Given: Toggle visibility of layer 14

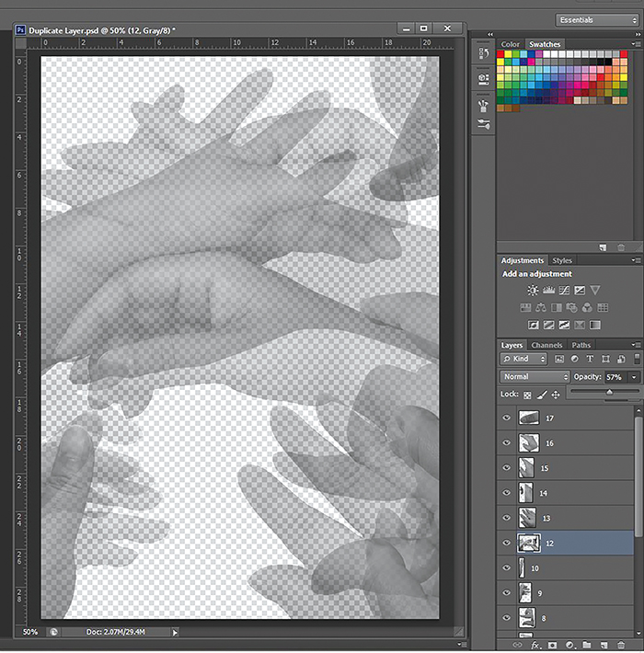Looking at the screenshot, I should coord(507,493).
